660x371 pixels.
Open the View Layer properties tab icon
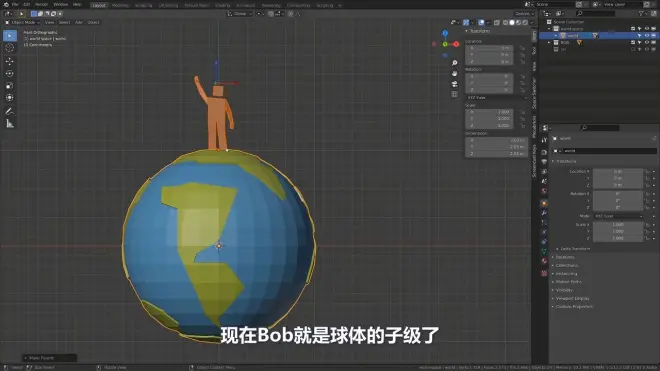[x=544, y=172]
